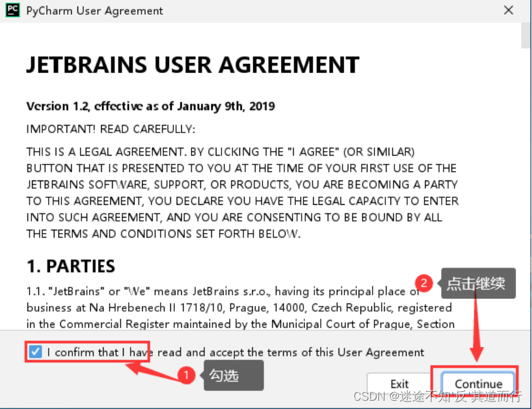Toggle the user agreement confirmation checkbox
532x409 pixels.
35,351
